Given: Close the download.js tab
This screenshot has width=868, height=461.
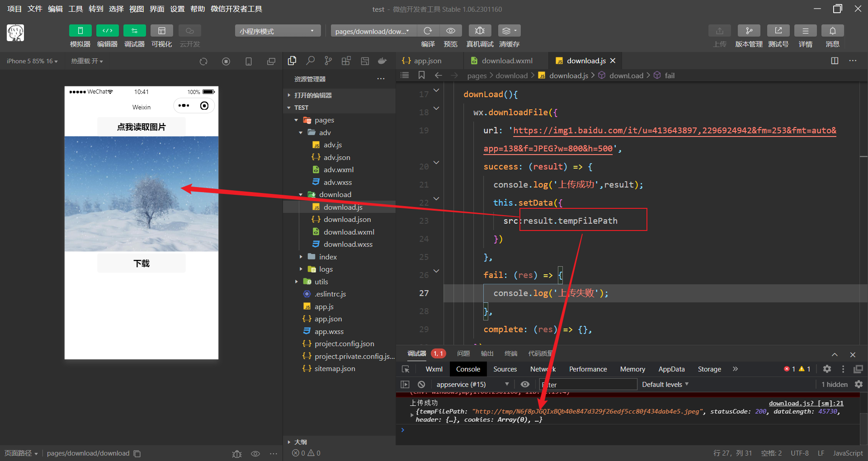Looking at the screenshot, I should [613, 61].
